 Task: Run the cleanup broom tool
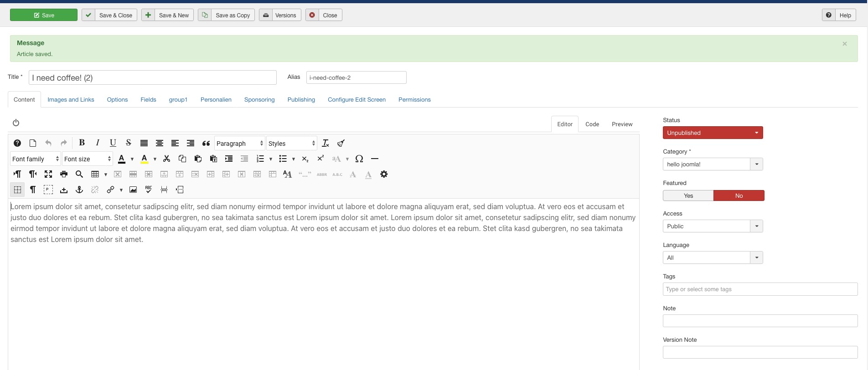[x=341, y=143]
